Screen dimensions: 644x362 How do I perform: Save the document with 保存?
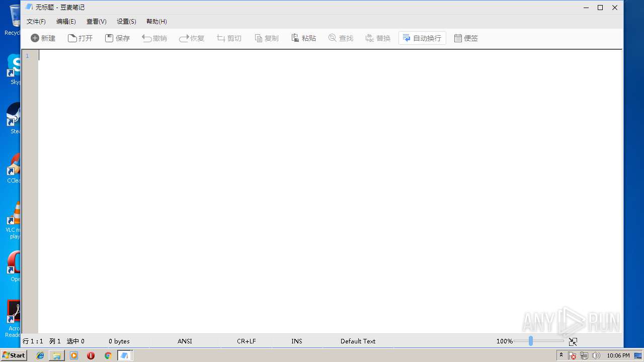[x=118, y=38]
